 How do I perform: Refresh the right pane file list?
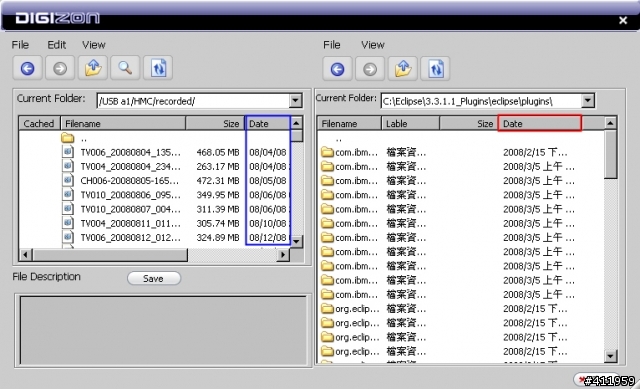click(x=436, y=69)
